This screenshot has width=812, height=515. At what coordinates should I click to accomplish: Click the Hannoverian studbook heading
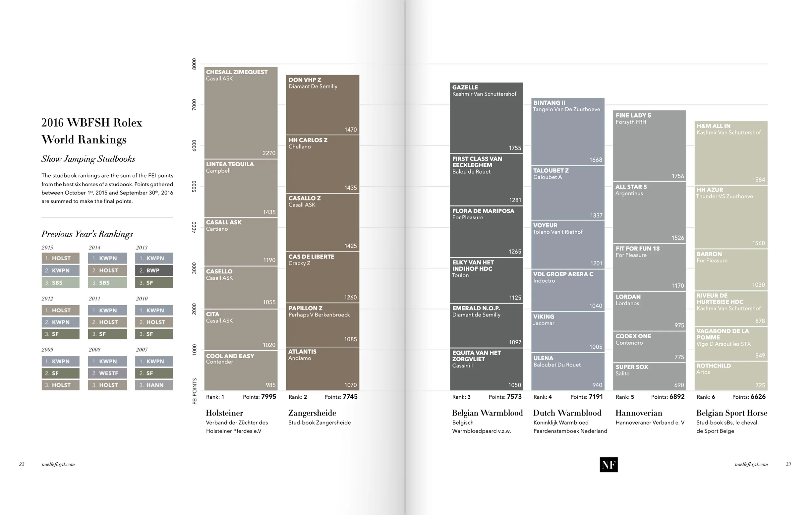639,413
